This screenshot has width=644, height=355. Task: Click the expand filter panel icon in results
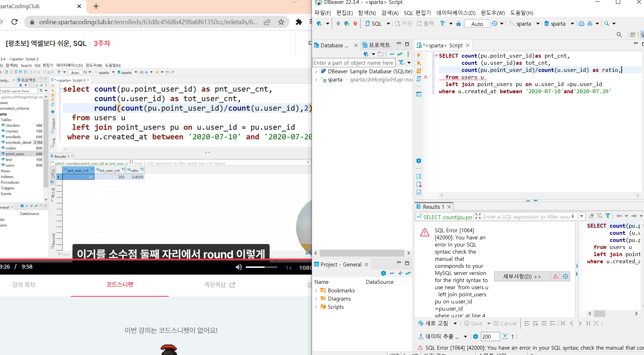pos(478,216)
